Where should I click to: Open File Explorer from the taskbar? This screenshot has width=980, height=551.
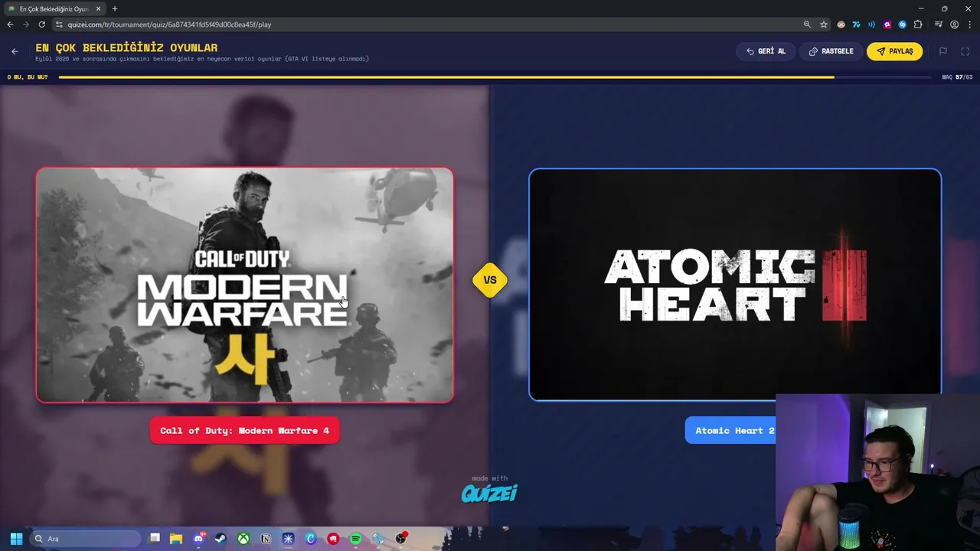176,539
